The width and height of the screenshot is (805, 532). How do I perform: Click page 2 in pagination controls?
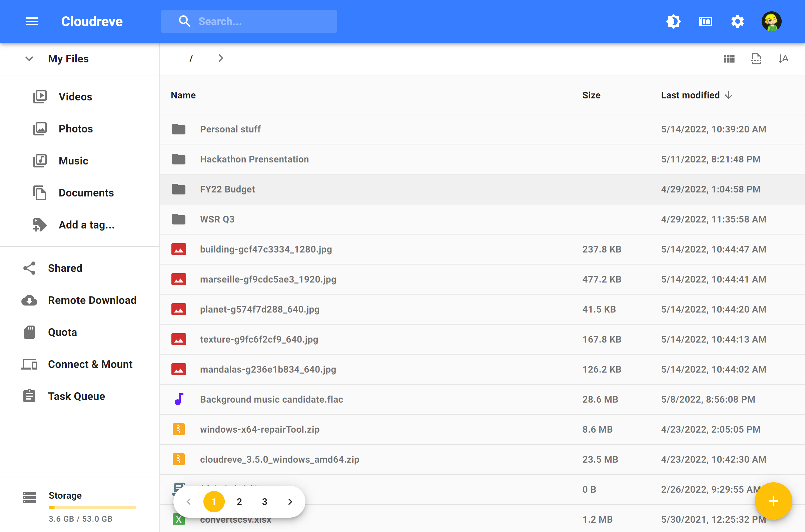click(x=239, y=502)
